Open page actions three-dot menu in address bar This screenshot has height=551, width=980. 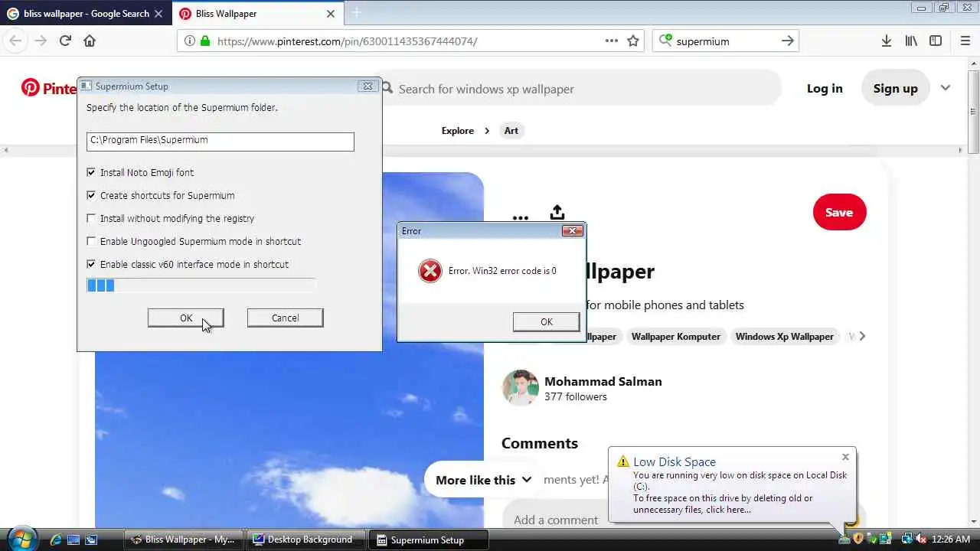(x=611, y=41)
